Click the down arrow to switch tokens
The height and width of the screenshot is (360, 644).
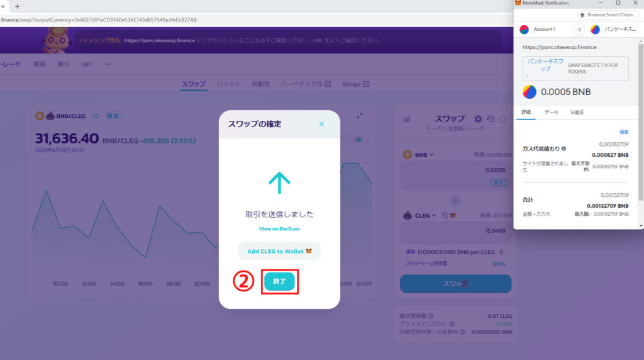coord(455,201)
